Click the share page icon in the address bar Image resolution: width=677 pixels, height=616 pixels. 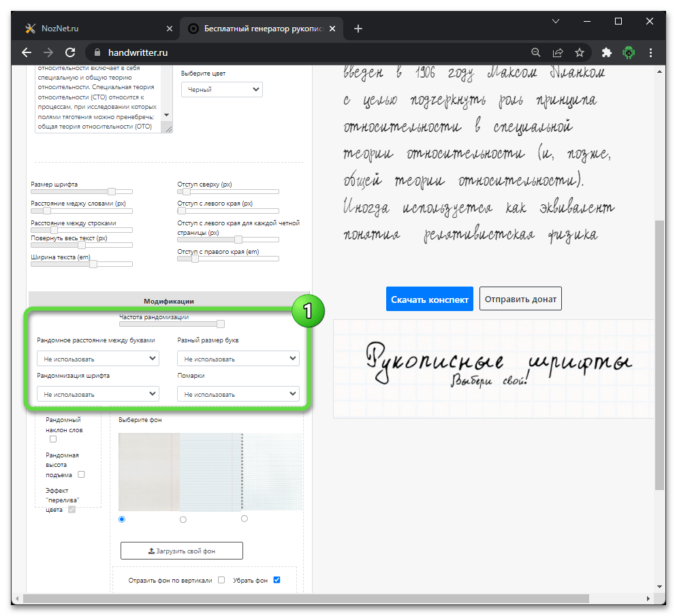pyautogui.click(x=558, y=52)
